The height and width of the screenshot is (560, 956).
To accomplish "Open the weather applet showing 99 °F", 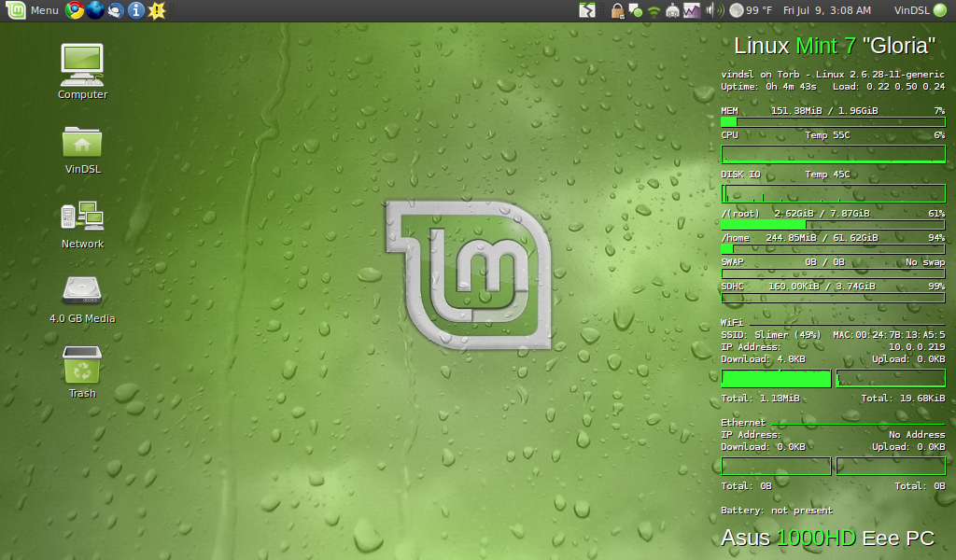I will (x=752, y=11).
